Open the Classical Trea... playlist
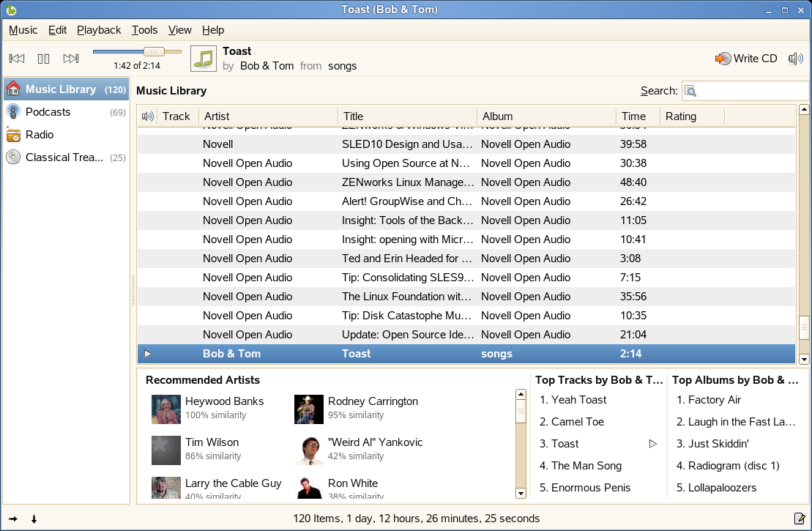Image resolution: width=812 pixels, height=531 pixels. (64, 157)
